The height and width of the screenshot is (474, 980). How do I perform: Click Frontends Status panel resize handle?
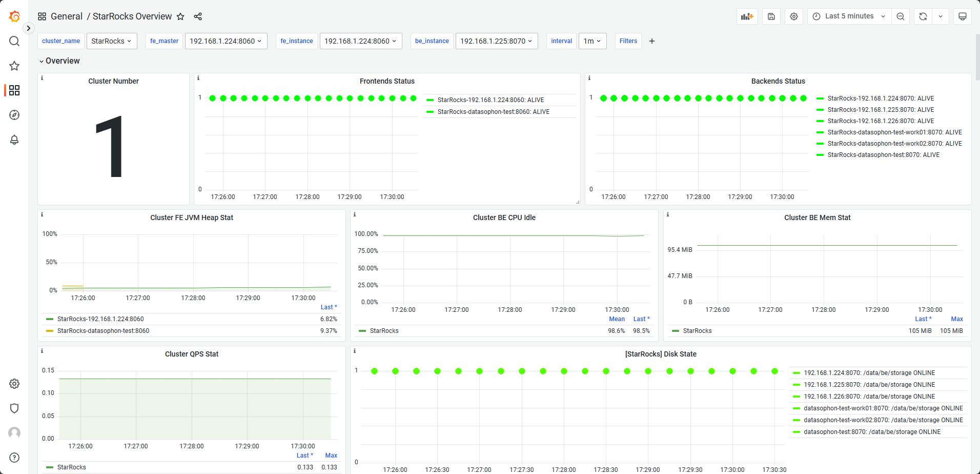pyautogui.click(x=577, y=202)
